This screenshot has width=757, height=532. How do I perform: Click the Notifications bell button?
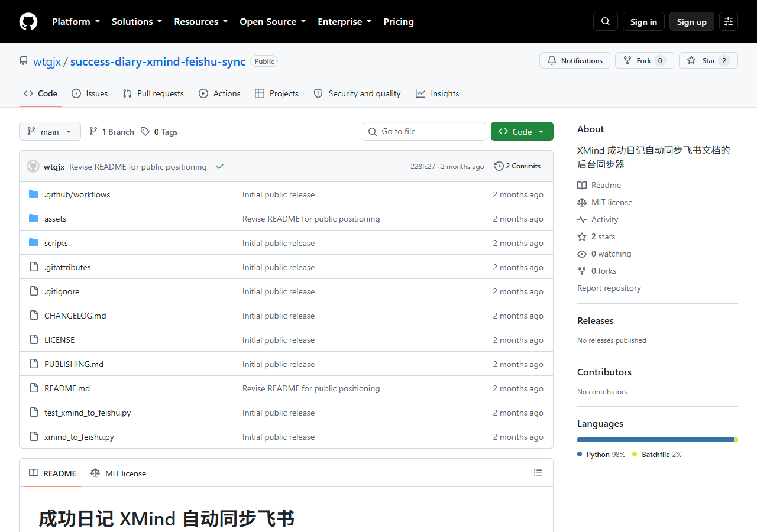coord(575,60)
